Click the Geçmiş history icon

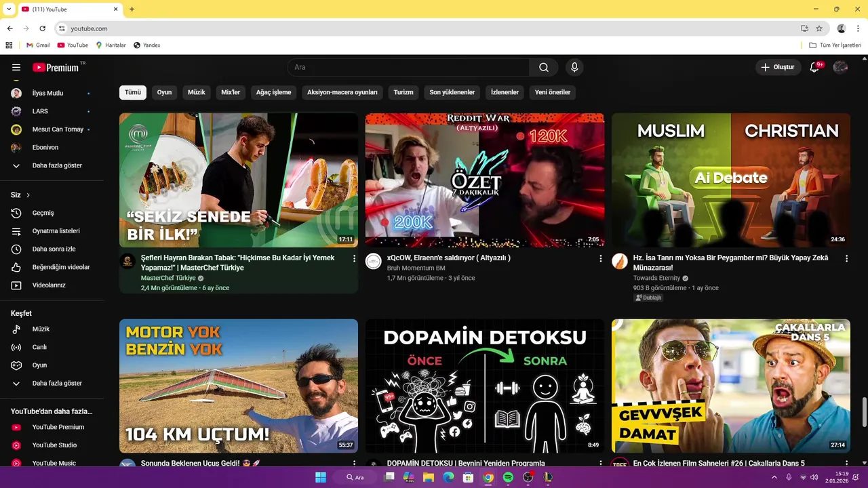click(x=16, y=213)
